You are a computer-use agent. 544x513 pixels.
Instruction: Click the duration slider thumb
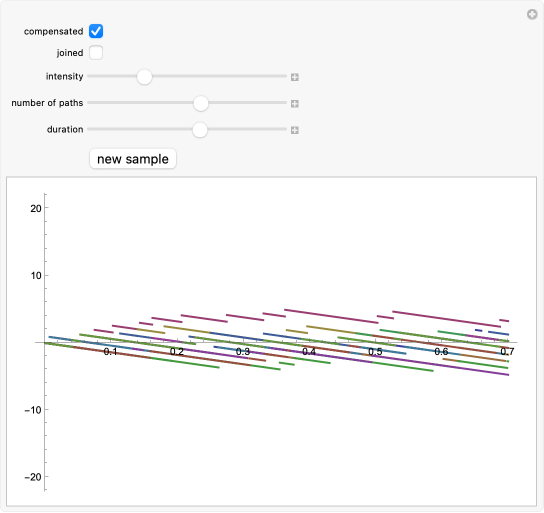pos(200,130)
